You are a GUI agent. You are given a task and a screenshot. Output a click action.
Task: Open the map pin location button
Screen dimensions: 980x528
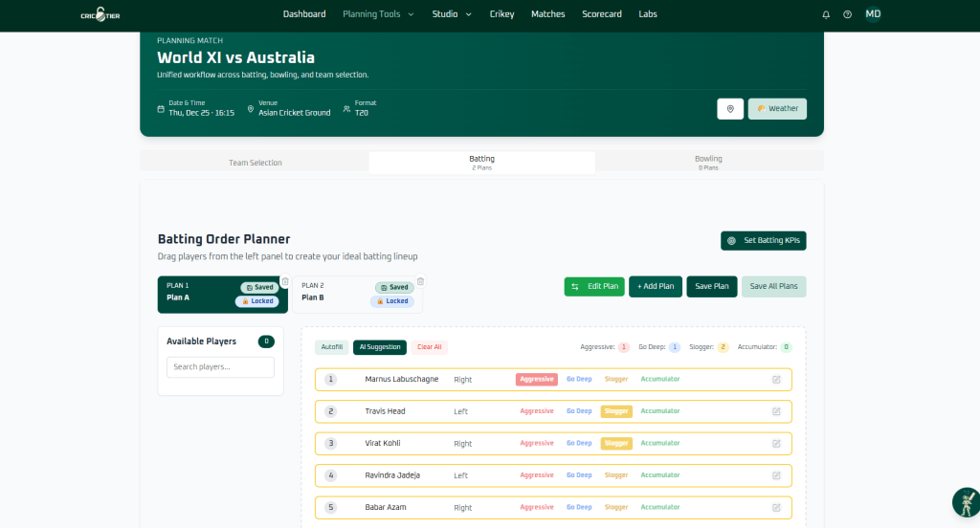click(x=730, y=109)
